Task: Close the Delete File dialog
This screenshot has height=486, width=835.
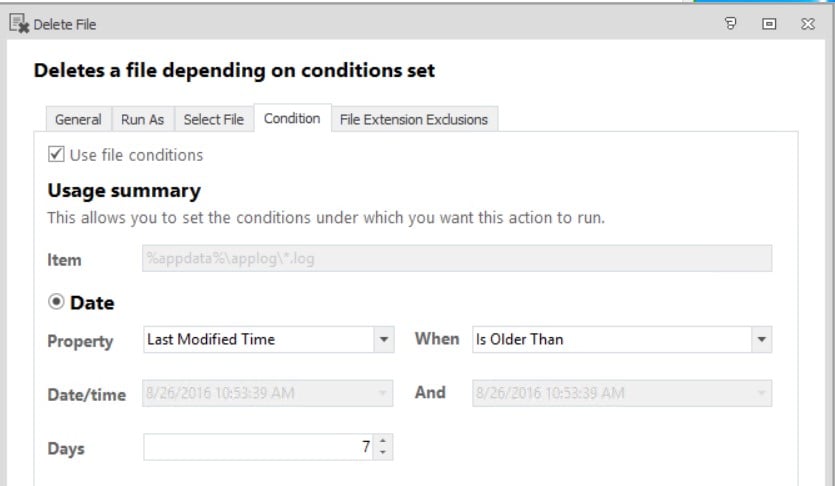Action: tap(808, 23)
